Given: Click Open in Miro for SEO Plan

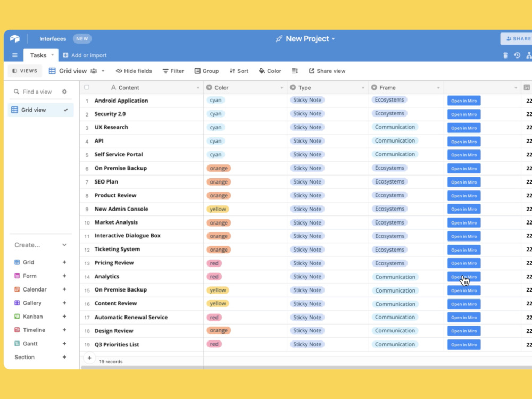Looking at the screenshot, I should (x=464, y=182).
